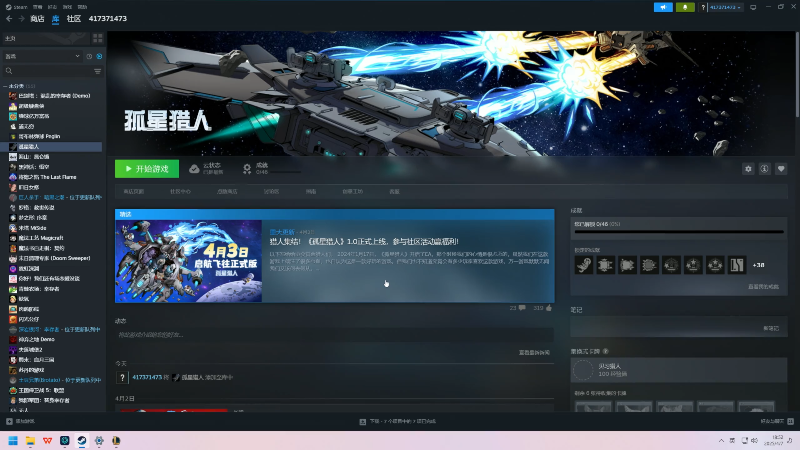Image resolution: width=800 pixels, height=450 pixels.
Task: Collapse the uncategorized games list header
Action: pos(19,86)
